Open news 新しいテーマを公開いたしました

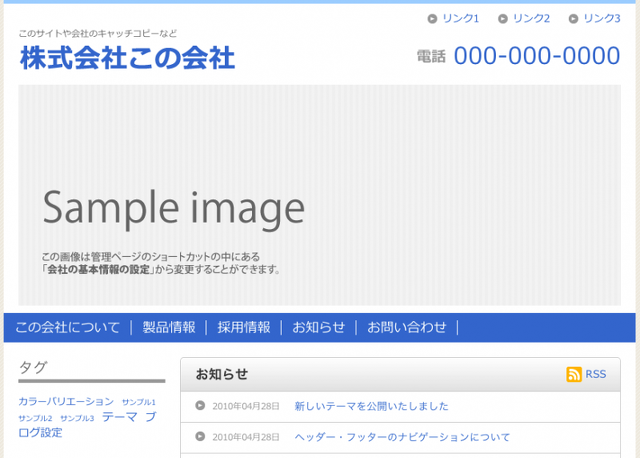click(x=371, y=406)
